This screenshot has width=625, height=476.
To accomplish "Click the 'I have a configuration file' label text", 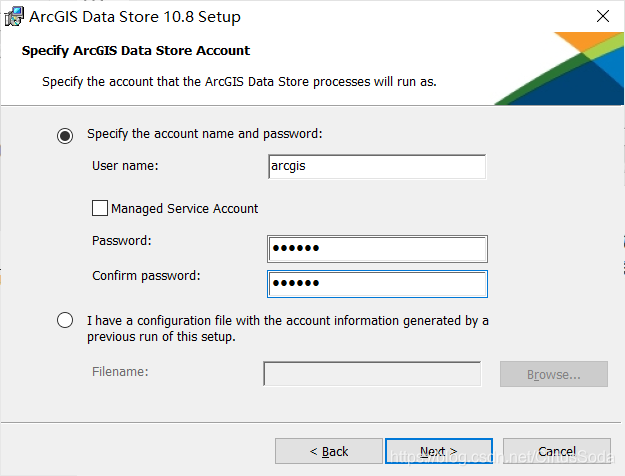I will coord(288,328).
